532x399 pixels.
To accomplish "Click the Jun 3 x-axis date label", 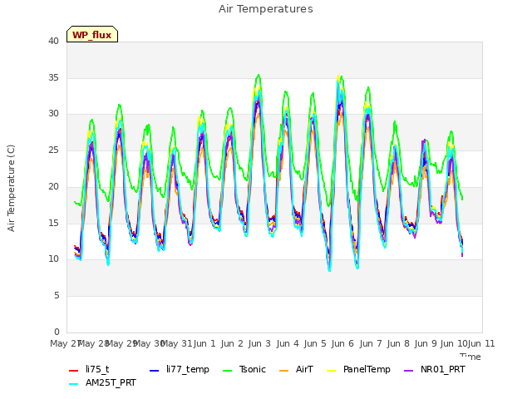I will click(259, 343).
